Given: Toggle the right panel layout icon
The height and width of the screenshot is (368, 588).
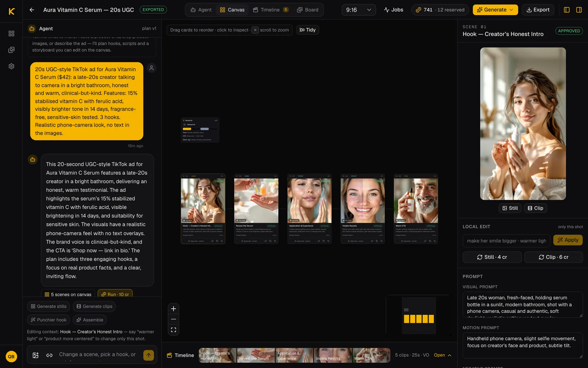Looking at the screenshot, I should (x=579, y=10).
